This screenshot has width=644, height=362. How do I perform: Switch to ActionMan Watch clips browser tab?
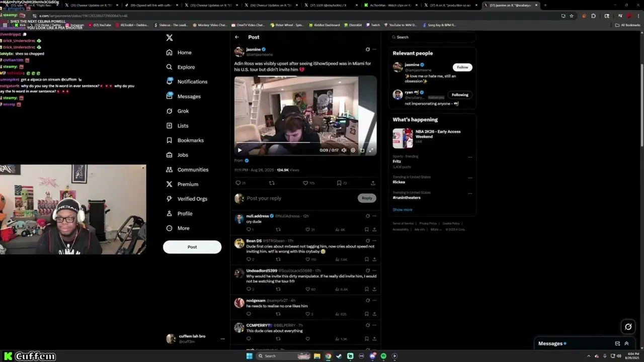pos(390,5)
